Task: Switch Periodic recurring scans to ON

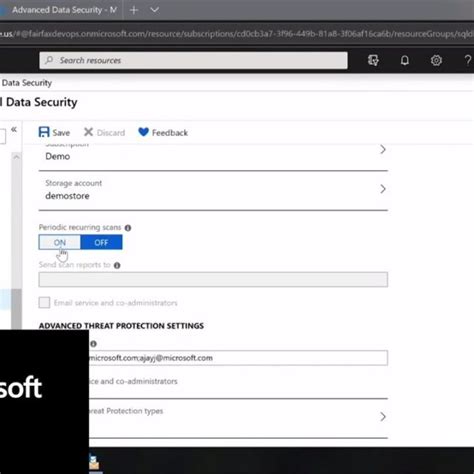Action: tap(60, 242)
